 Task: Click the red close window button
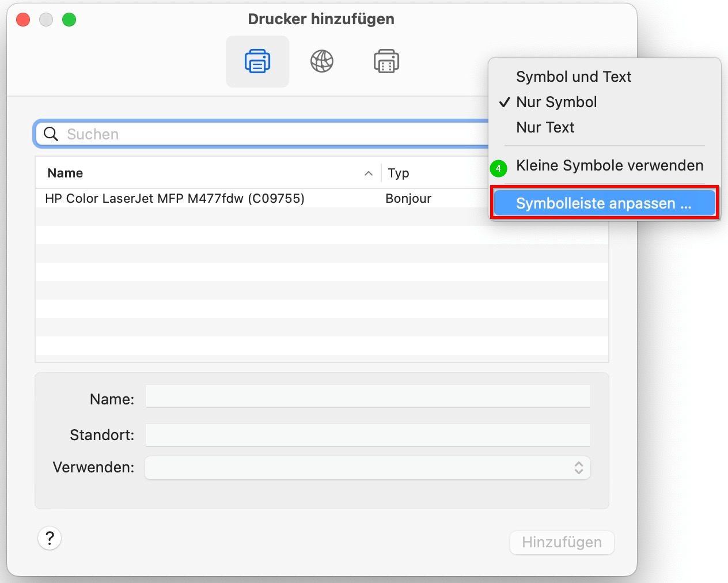23,20
